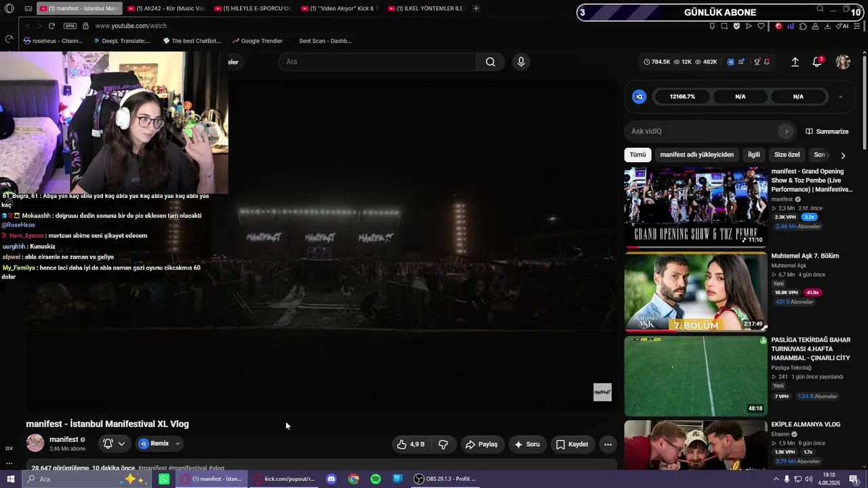Open the account profile avatar menu
The width and height of the screenshot is (868, 488).
coord(843,62)
